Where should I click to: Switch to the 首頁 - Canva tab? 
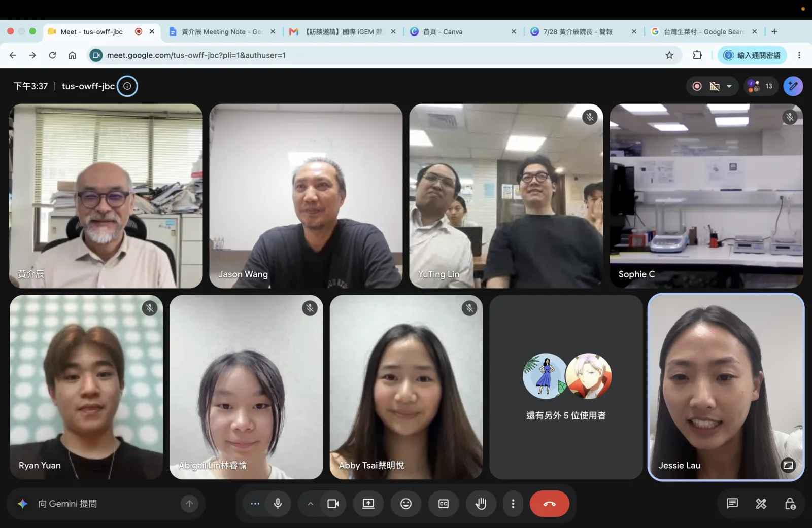(463, 31)
